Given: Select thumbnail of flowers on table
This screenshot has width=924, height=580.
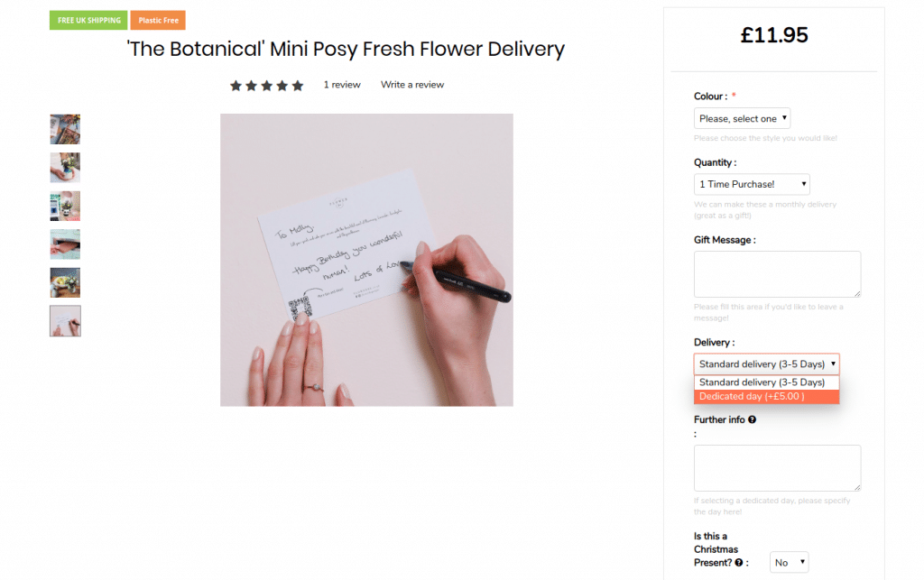Looking at the screenshot, I should 65,282.
